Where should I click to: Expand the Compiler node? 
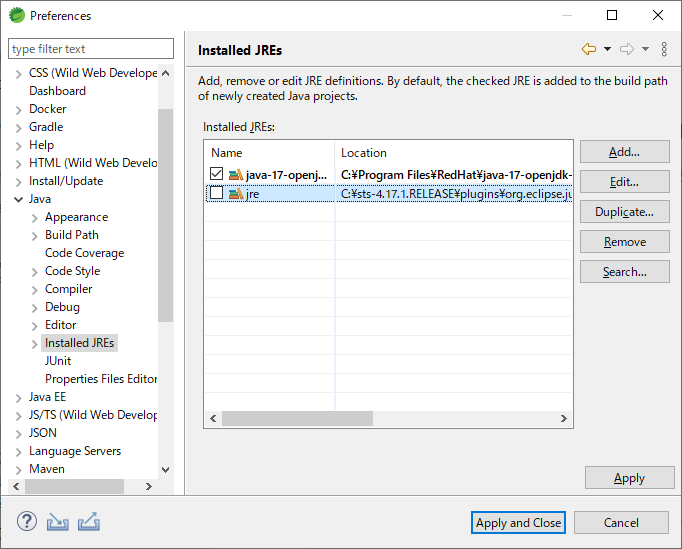pos(34,290)
